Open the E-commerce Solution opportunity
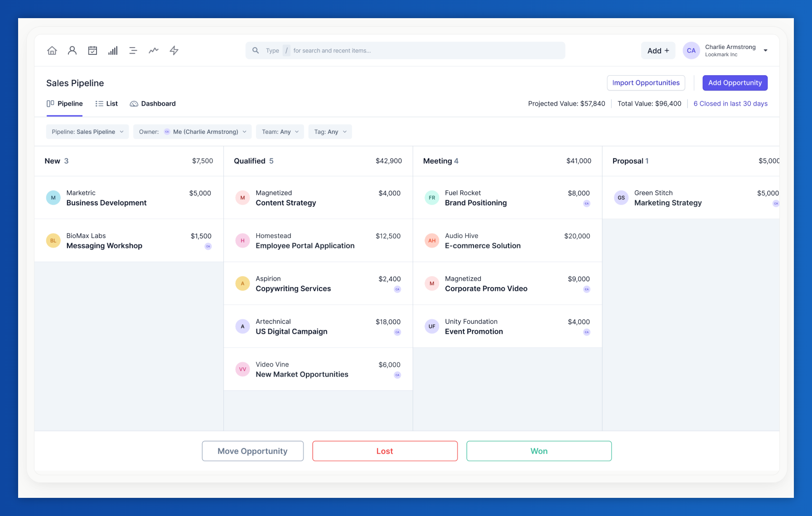812x516 pixels. (507, 241)
